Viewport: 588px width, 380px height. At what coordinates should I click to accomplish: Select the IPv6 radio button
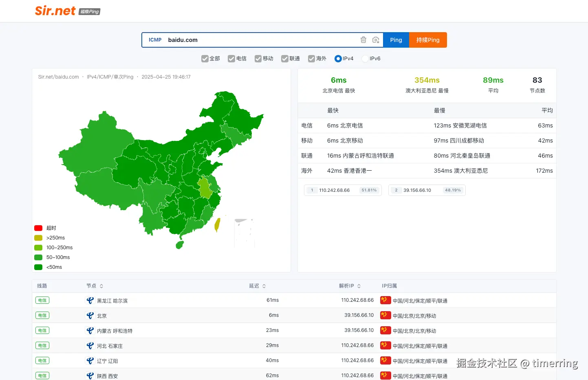(365, 59)
